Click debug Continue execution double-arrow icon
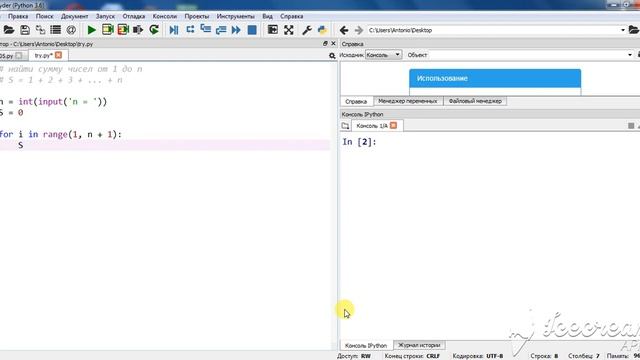This screenshot has width=640, height=360. [236, 30]
